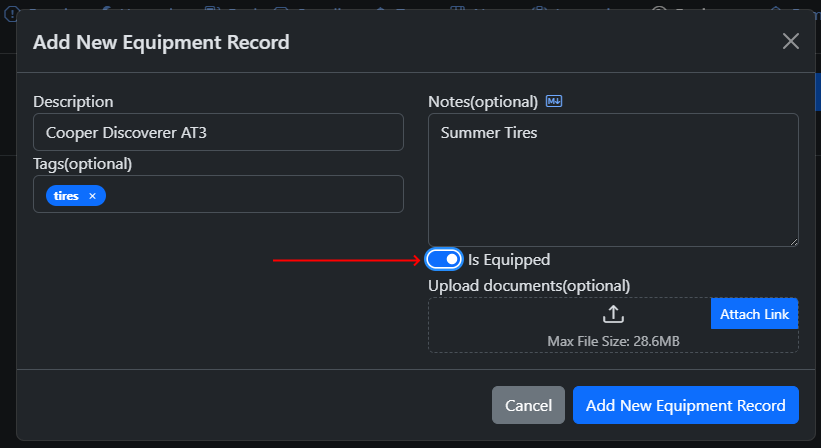Click the dialog title heading text

point(161,42)
